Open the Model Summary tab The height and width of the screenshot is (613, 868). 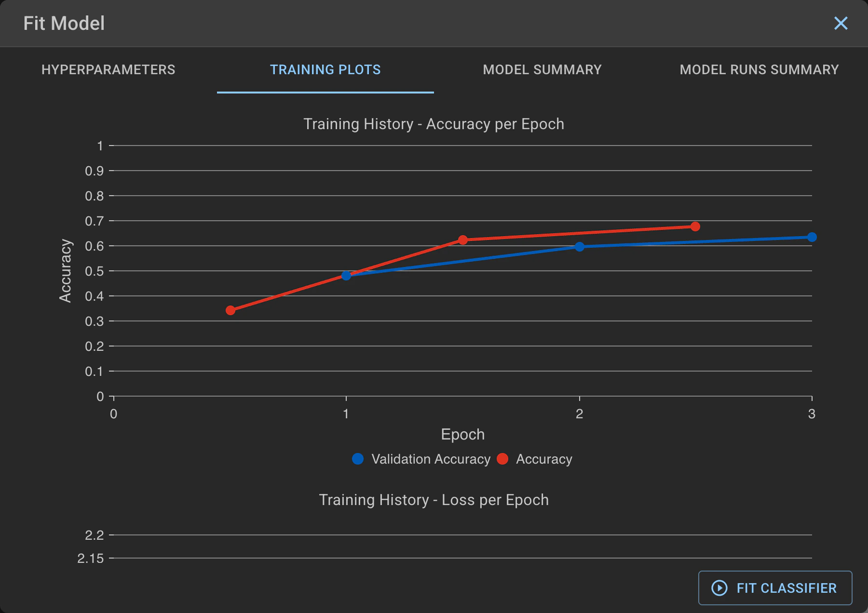click(542, 70)
